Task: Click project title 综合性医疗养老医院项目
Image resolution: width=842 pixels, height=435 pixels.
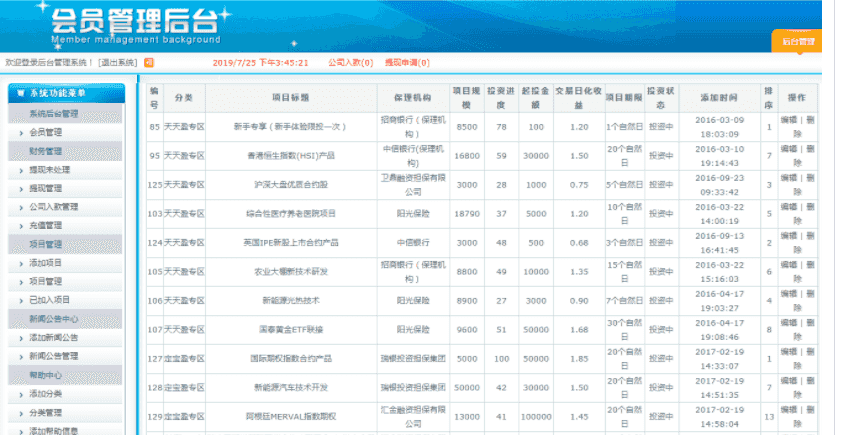Action: [291, 214]
